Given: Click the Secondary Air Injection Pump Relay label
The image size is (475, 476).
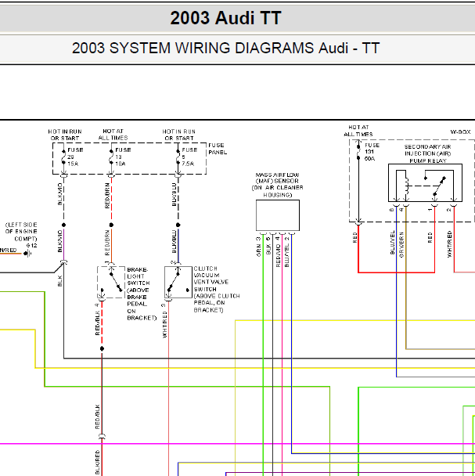Looking at the screenshot, I should click(427, 153).
